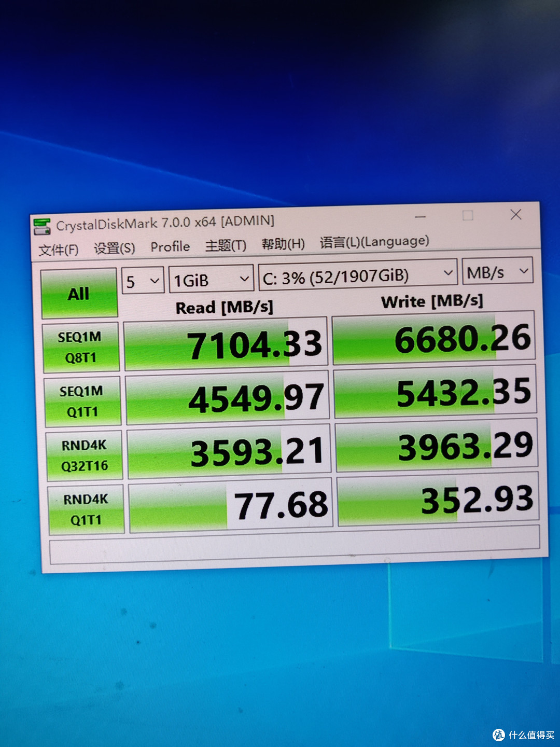Start the SEQ1M Q1T1 test
This screenshot has width=560, height=747.
click(x=82, y=401)
